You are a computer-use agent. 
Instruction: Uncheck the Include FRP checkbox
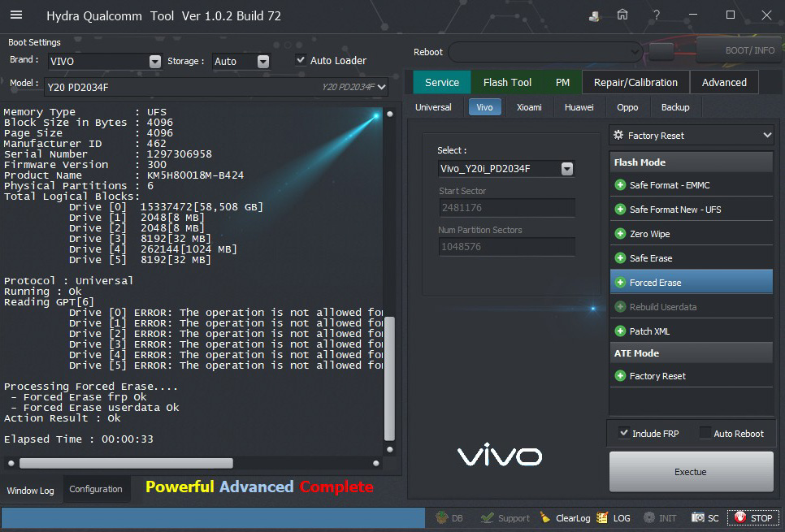click(624, 433)
